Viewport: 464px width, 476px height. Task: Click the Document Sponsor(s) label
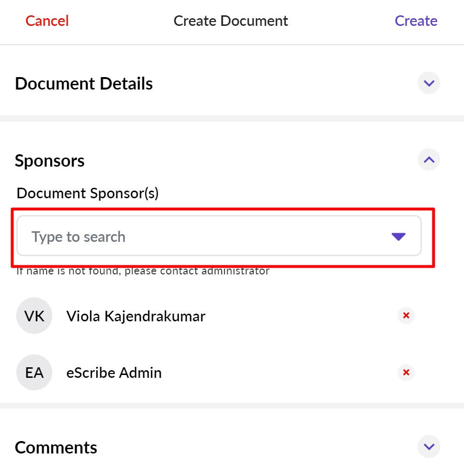(87, 193)
